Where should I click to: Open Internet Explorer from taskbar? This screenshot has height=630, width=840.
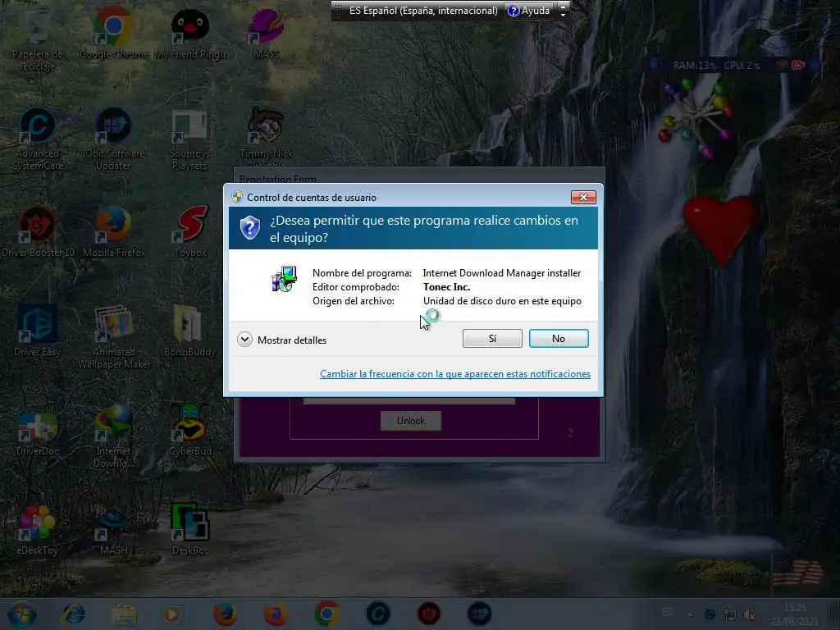73,614
